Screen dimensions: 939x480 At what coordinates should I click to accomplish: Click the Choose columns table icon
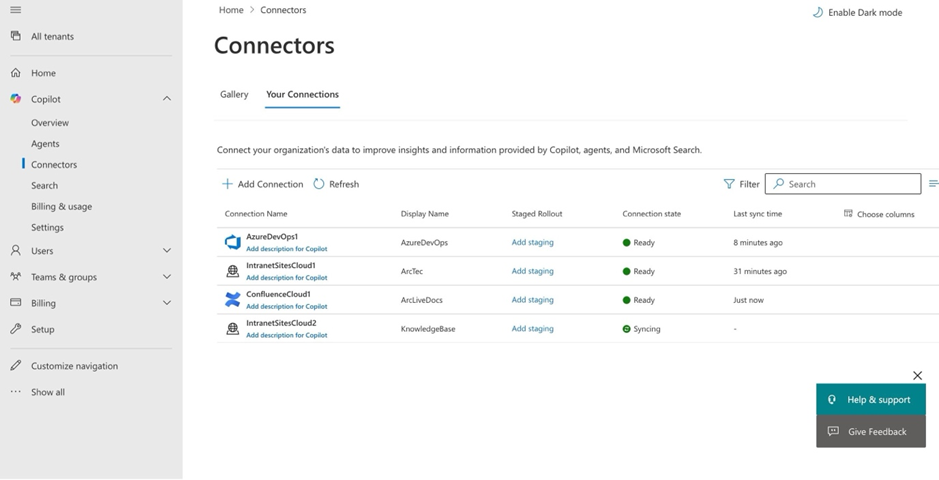(x=848, y=213)
